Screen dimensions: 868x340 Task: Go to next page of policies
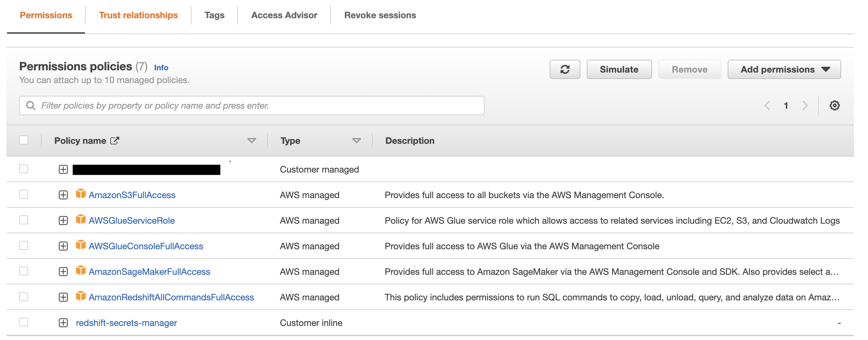pos(805,105)
